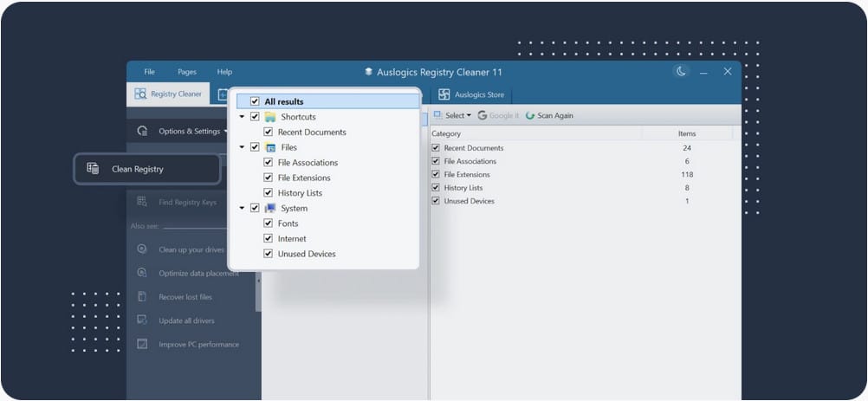868x401 pixels.
Task: Click the Unused Devices item count 1
Action: pyautogui.click(x=687, y=201)
